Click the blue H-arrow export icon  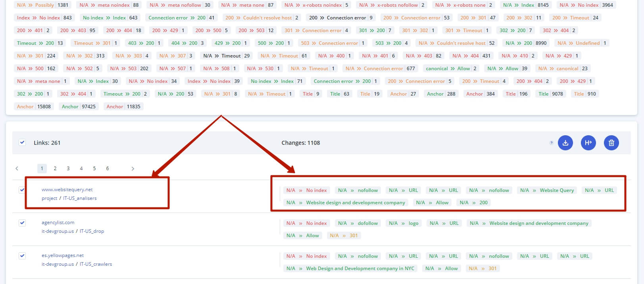588,143
